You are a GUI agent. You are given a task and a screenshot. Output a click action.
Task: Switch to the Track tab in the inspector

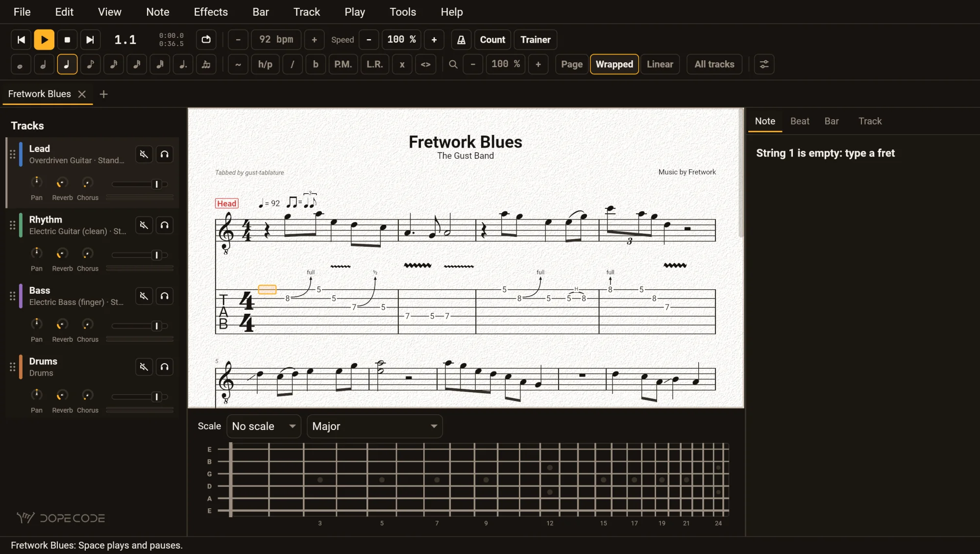pyautogui.click(x=870, y=121)
